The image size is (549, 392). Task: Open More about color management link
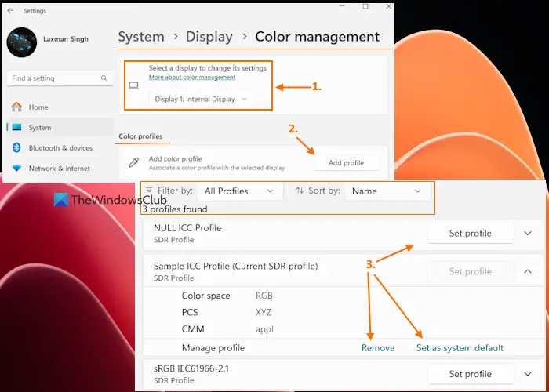pos(192,78)
